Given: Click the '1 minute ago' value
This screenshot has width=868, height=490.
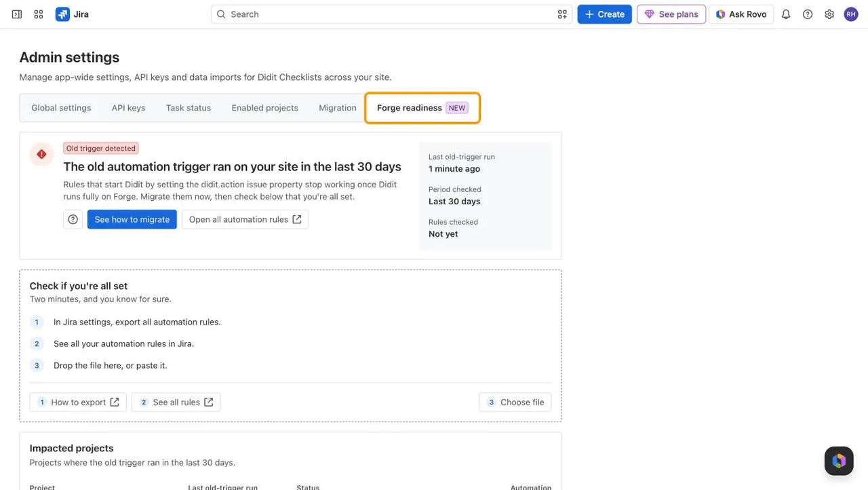Looking at the screenshot, I should 454,168.
